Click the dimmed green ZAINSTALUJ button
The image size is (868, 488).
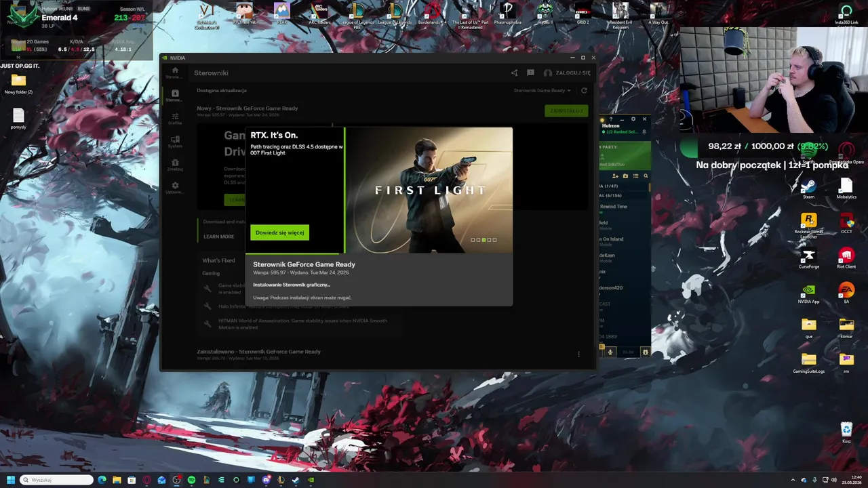pos(566,110)
